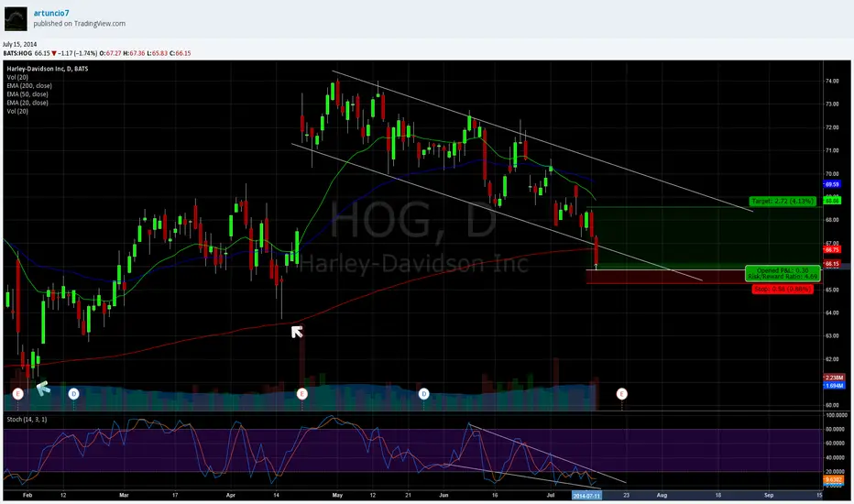Click the -1.17 (-1.74%) change text
The image size is (854, 504).
[77, 53]
